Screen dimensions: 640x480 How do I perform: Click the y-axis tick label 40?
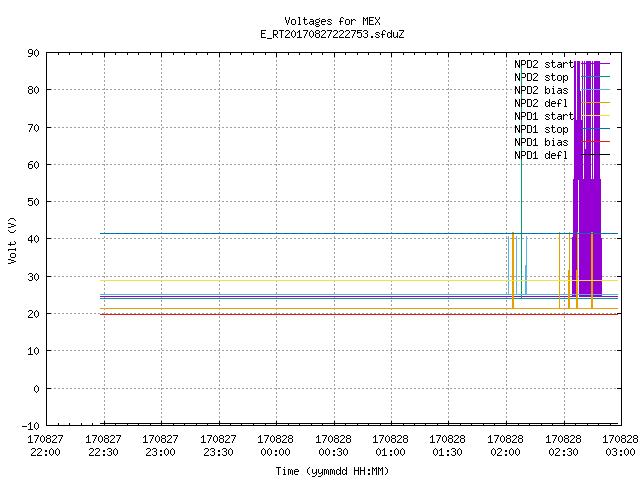(x=34, y=239)
